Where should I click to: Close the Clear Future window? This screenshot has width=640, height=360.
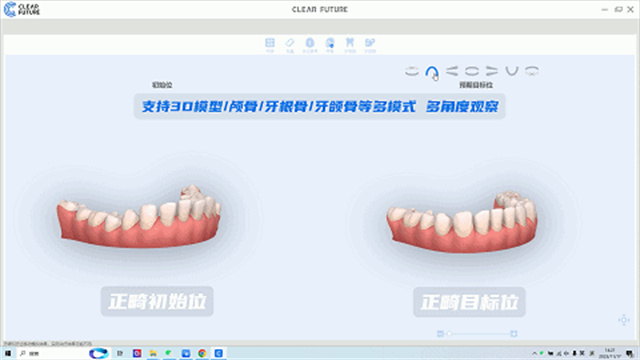[631, 9]
